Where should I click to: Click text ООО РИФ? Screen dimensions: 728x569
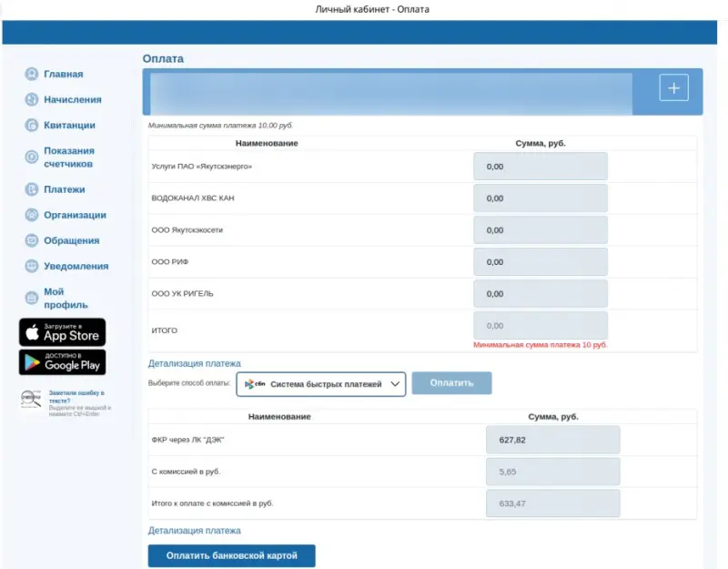170,262
